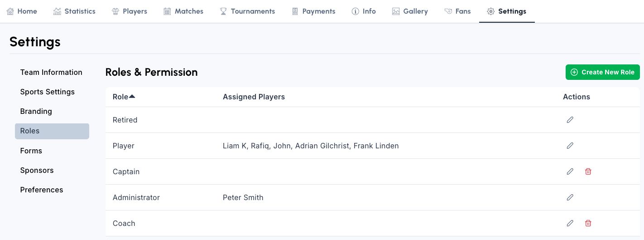644x240 pixels.
Task: Open the Payments tab
Action: (x=313, y=11)
